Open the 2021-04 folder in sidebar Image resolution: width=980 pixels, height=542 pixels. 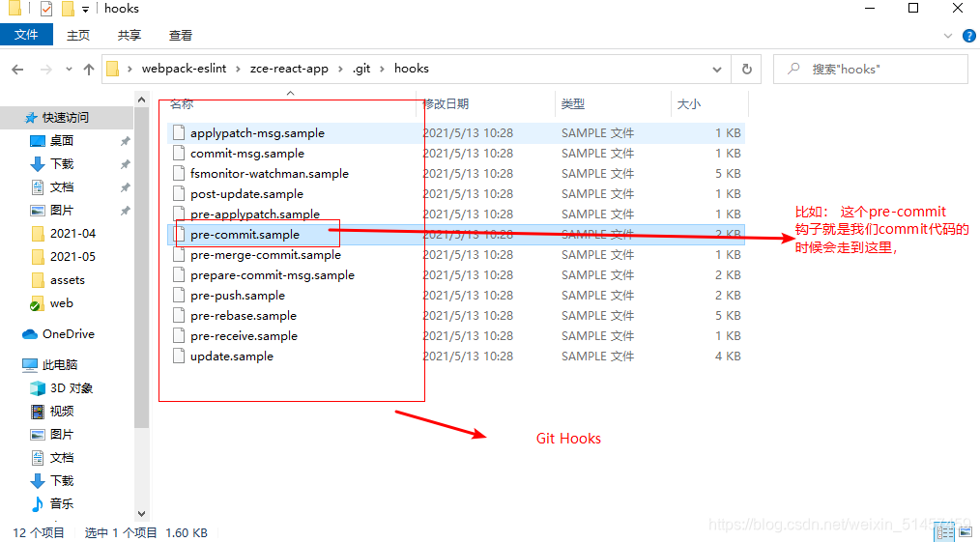(72, 233)
